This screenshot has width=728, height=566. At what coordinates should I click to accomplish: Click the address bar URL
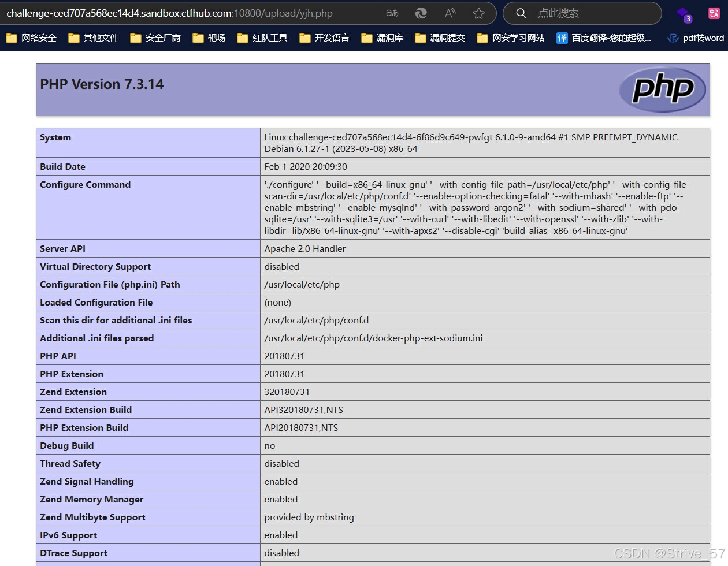coord(169,13)
